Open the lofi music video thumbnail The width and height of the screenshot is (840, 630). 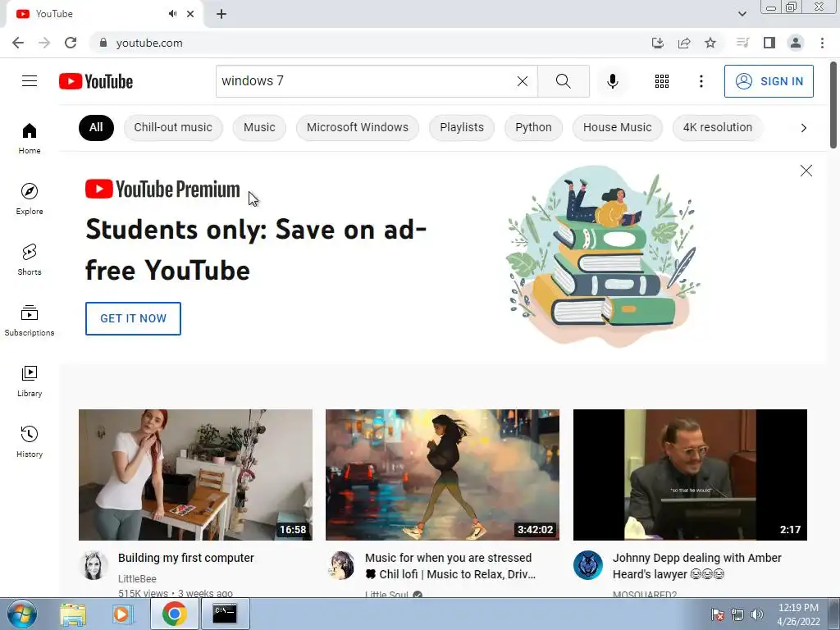(442, 475)
